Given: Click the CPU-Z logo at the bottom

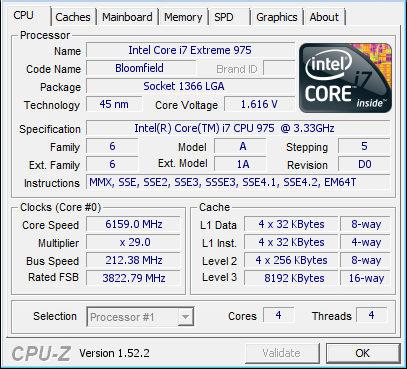Looking at the screenshot, I should point(41,353).
